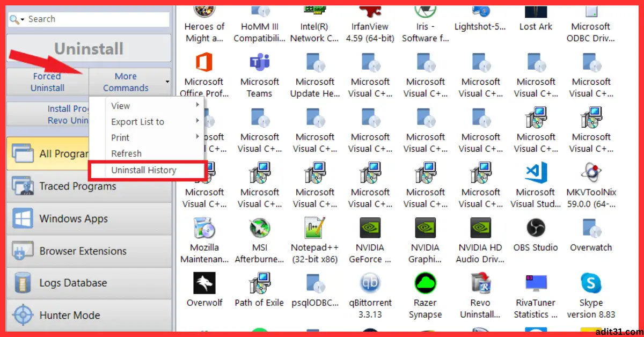Open the Windows Apps section
Screen dimensions: 644x337
pos(89,218)
